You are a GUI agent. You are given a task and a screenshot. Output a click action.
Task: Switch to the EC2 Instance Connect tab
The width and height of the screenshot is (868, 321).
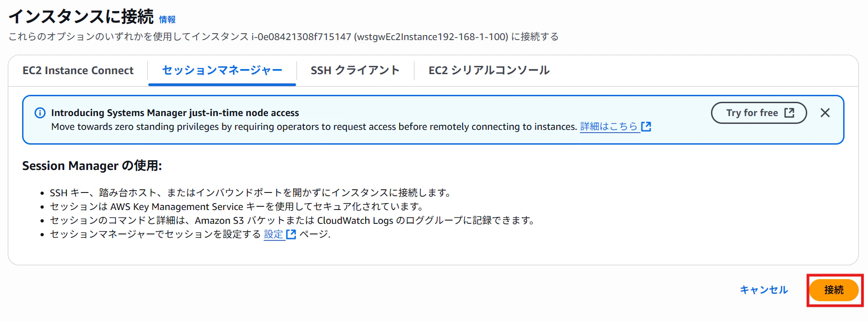78,70
